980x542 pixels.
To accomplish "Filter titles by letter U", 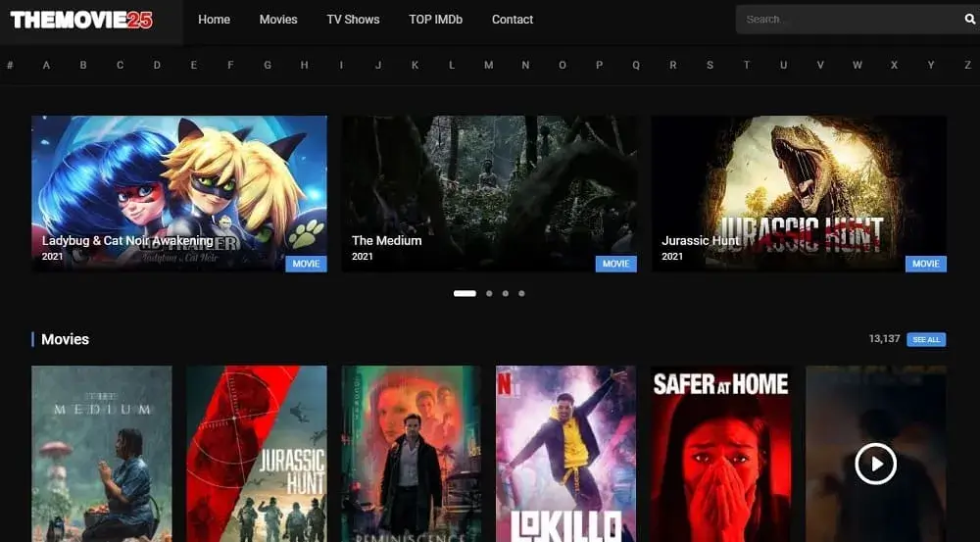I will pyautogui.click(x=783, y=65).
